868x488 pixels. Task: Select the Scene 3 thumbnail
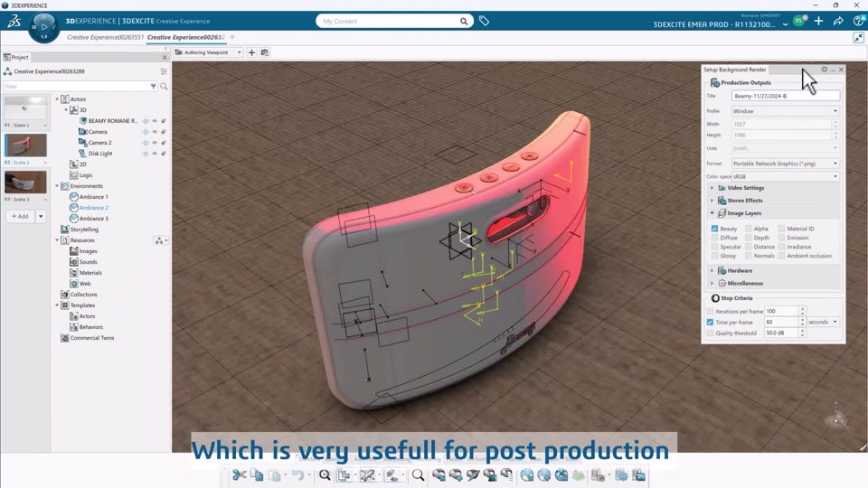pos(25,182)
